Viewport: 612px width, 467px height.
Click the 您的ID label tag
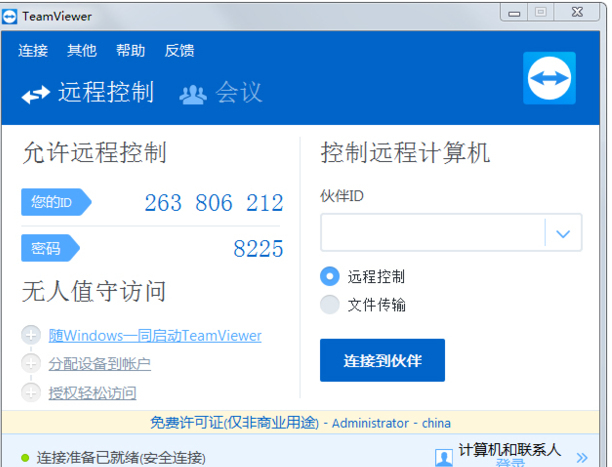click(56, 202)
